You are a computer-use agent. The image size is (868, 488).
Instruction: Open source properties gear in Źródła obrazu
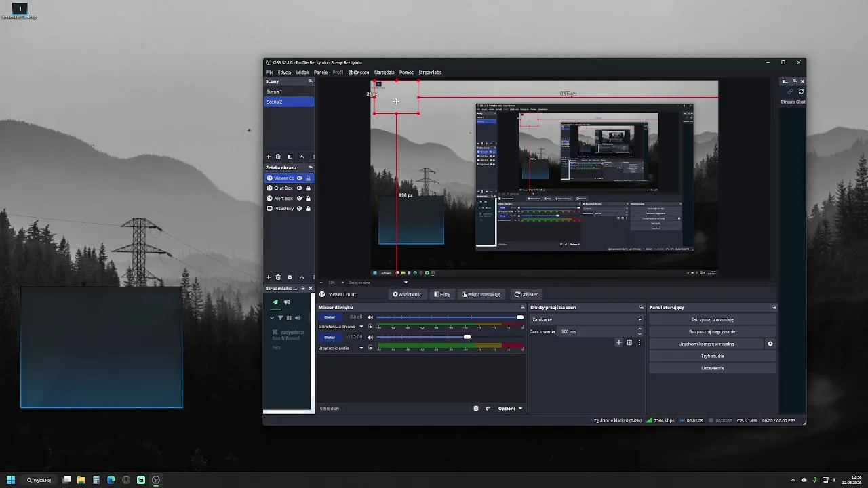290,277
